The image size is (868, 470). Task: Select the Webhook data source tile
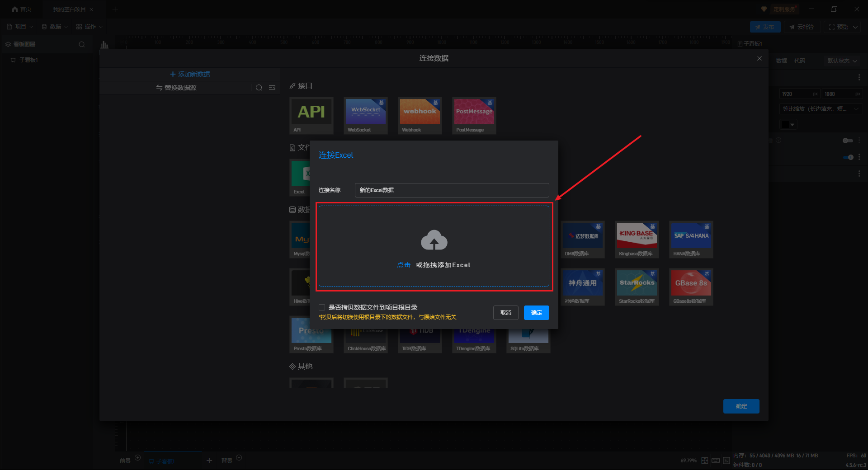(420, 112)
